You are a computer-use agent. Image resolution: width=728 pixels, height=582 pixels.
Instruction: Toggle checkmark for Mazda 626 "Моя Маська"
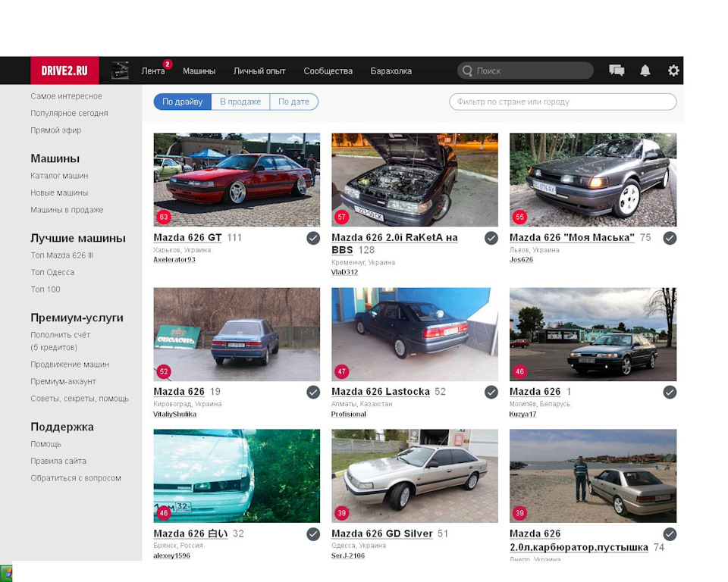670,238
